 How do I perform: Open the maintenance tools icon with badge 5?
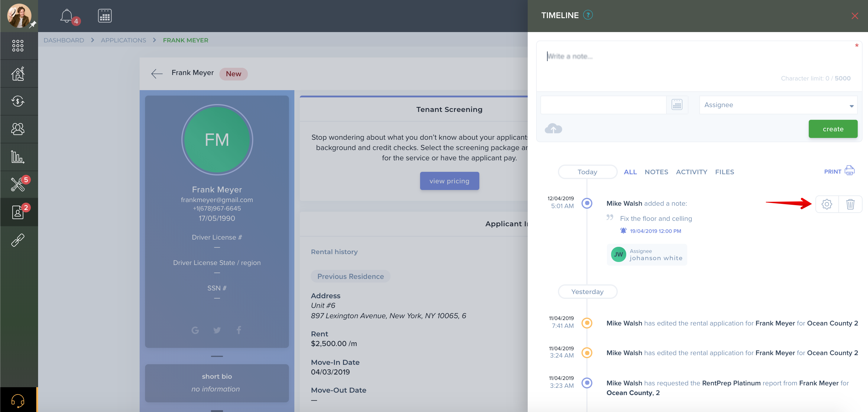[x=18, y=184]
